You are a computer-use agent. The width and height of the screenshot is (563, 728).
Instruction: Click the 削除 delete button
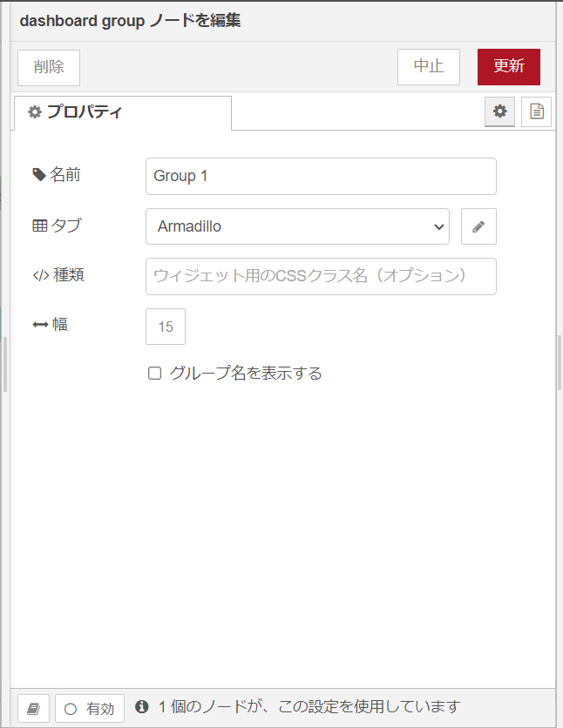click(49, 68)
